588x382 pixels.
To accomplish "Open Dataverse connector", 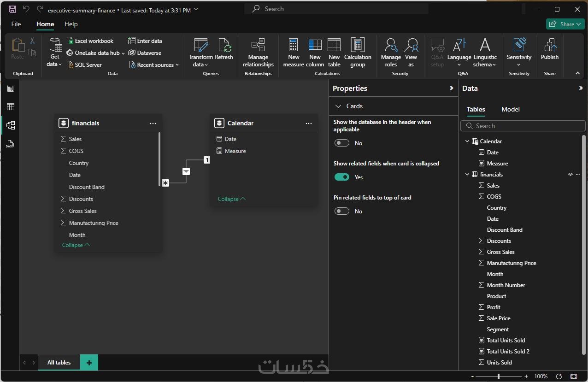I will 145,53.
